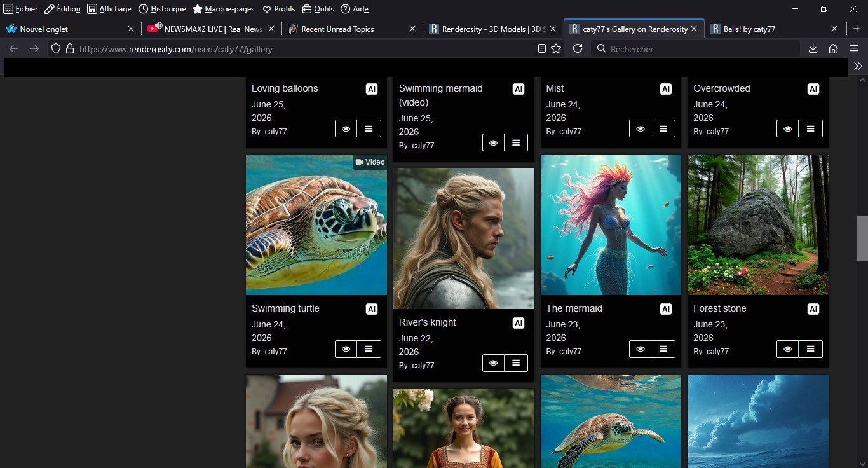Open the list menu for Loving balloons
The image size is (868, 468).
pos(369,128)
